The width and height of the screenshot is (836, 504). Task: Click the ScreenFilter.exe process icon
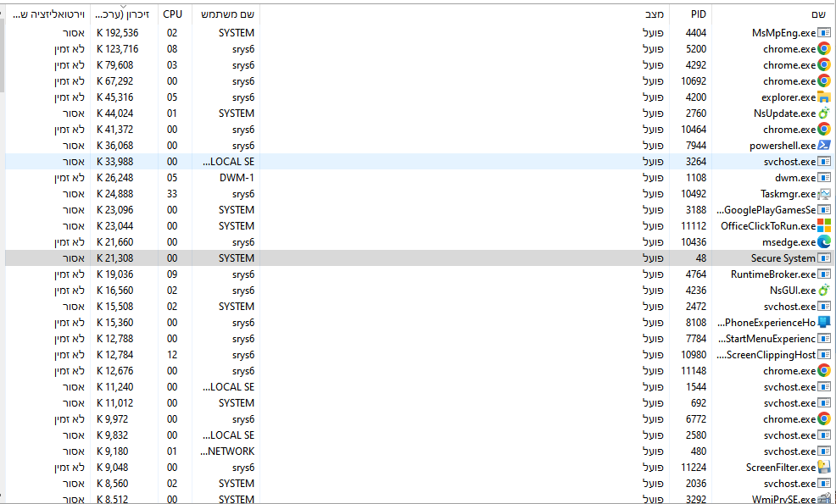[823, 468]
